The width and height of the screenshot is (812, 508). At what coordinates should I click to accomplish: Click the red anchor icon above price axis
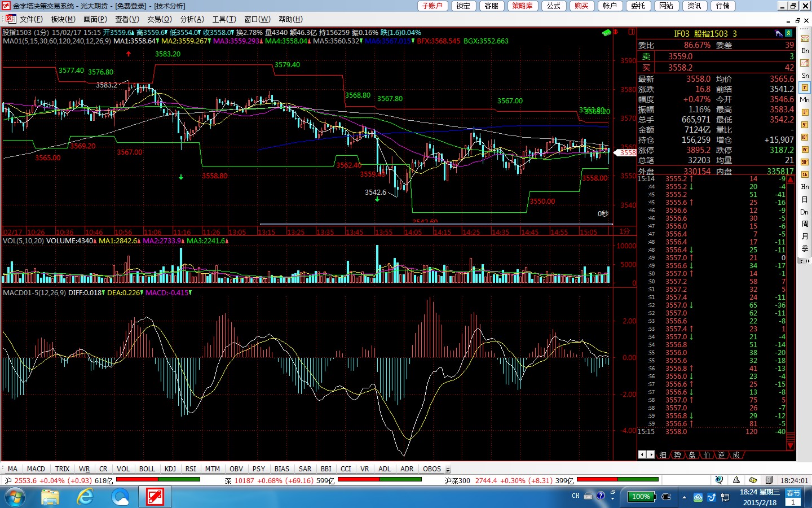pyautogui.click(x=616, y=32)
